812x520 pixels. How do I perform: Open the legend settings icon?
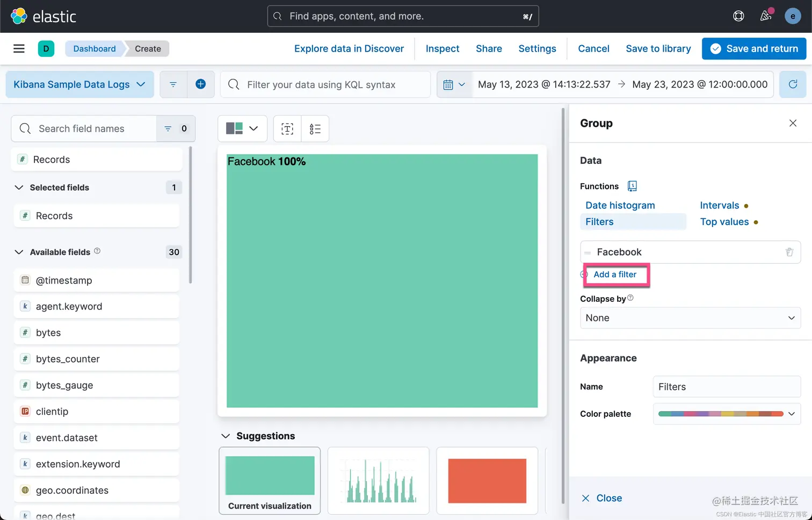315,128
